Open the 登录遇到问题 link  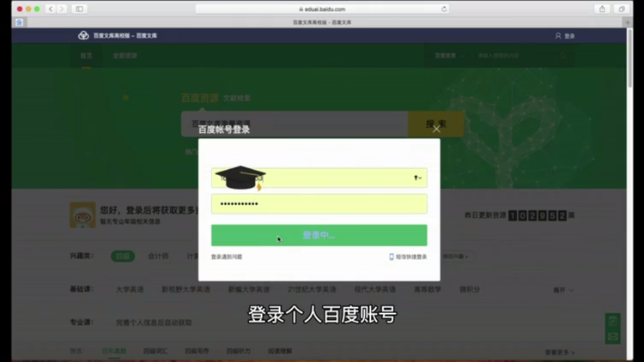pos(227,257)
